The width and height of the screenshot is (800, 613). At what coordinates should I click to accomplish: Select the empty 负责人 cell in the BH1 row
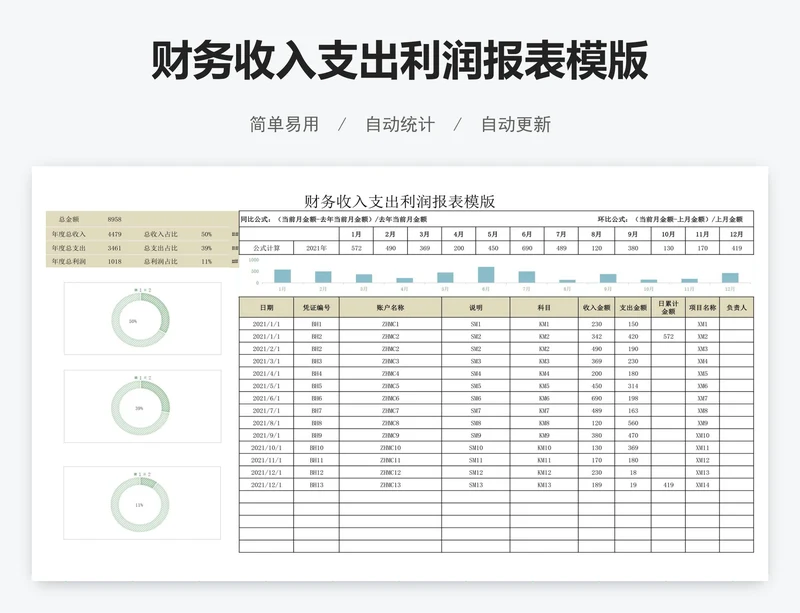[x=736, y=324]
